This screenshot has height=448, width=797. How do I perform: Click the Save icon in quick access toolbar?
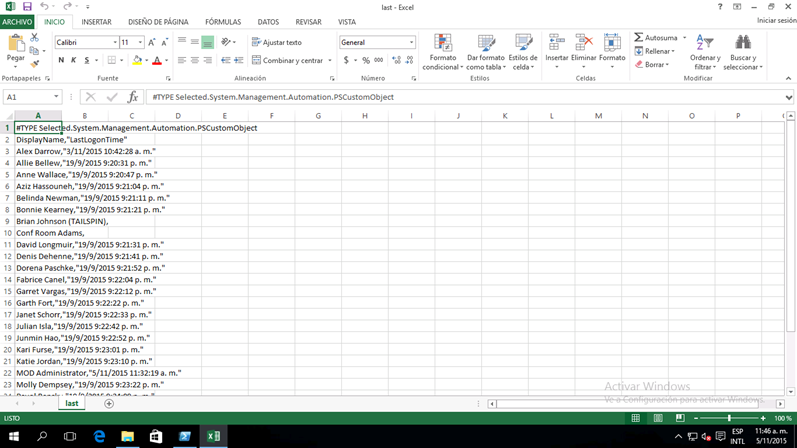(x=27, y=7)
